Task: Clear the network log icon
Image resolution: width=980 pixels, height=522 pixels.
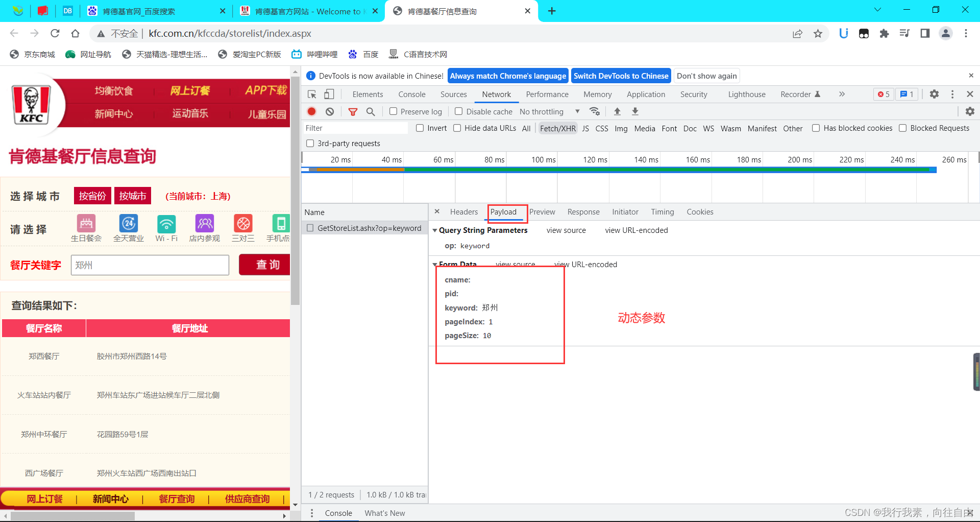Action: 330,111
